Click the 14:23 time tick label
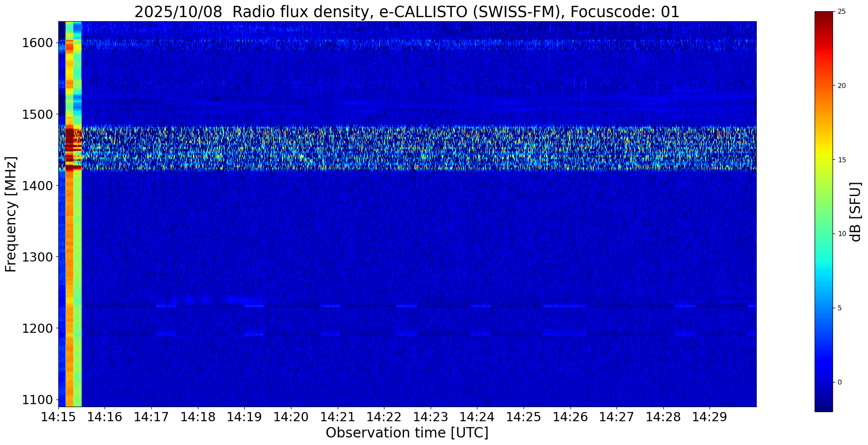This screenshot has height=445, width=868. [431, 417]
